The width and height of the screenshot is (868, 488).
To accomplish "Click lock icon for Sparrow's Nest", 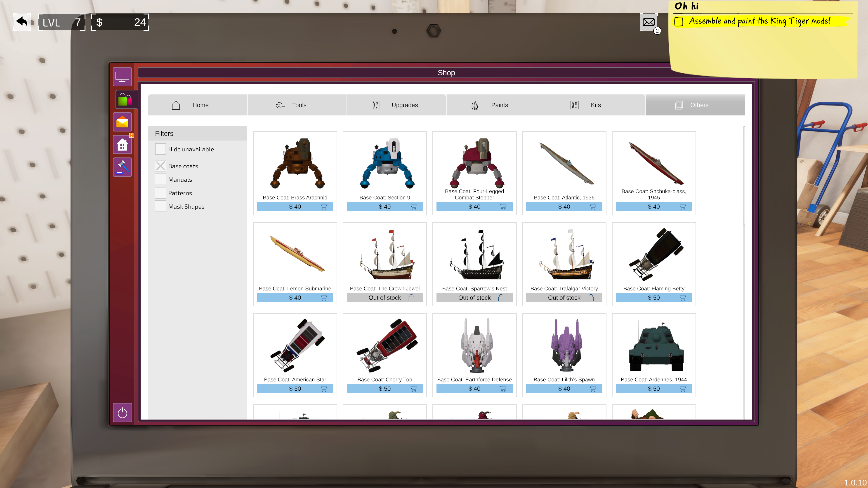I will click(x=501, y=298).
